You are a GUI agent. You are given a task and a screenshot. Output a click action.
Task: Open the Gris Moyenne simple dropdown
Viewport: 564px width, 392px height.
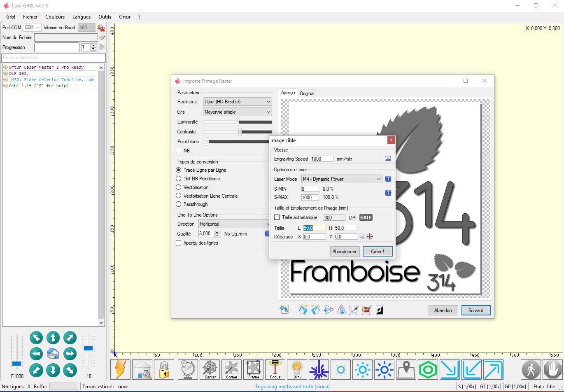238,112
